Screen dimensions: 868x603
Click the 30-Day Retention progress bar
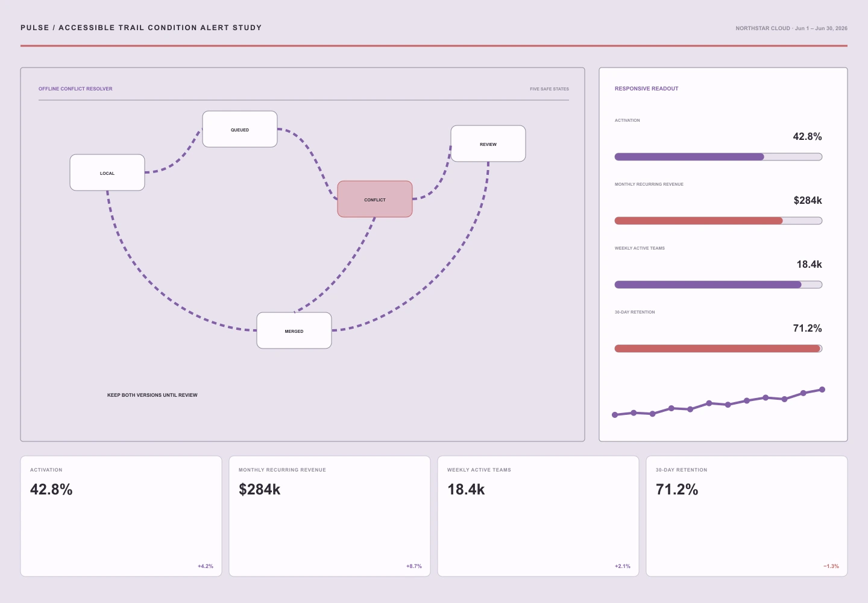point(719,349)
